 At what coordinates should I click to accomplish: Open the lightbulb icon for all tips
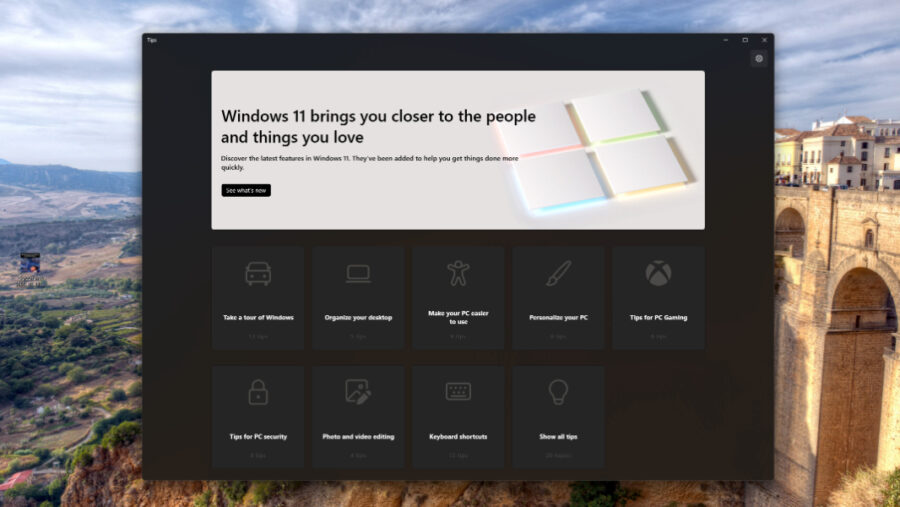pyautogui.click(x=558, y=392)
